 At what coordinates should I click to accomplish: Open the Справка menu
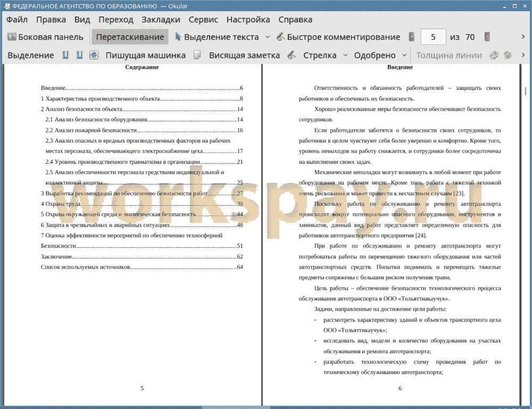[x=295, y=20]
